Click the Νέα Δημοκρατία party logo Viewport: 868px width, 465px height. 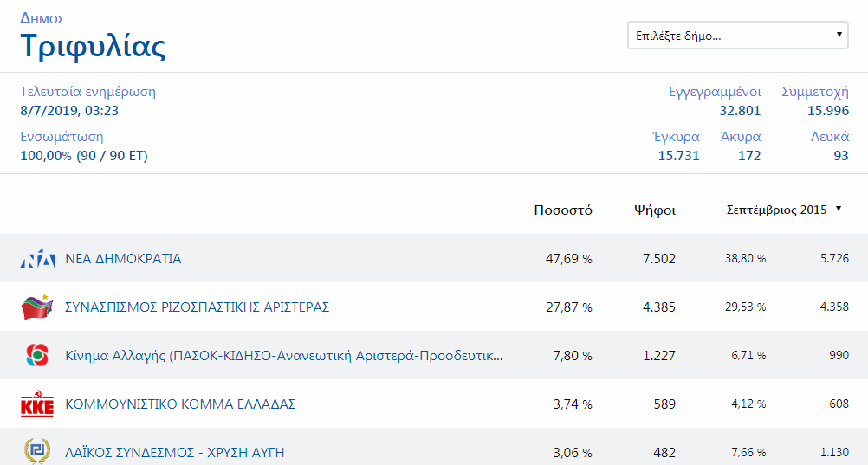pyautogui.click(x=37, y=259)
